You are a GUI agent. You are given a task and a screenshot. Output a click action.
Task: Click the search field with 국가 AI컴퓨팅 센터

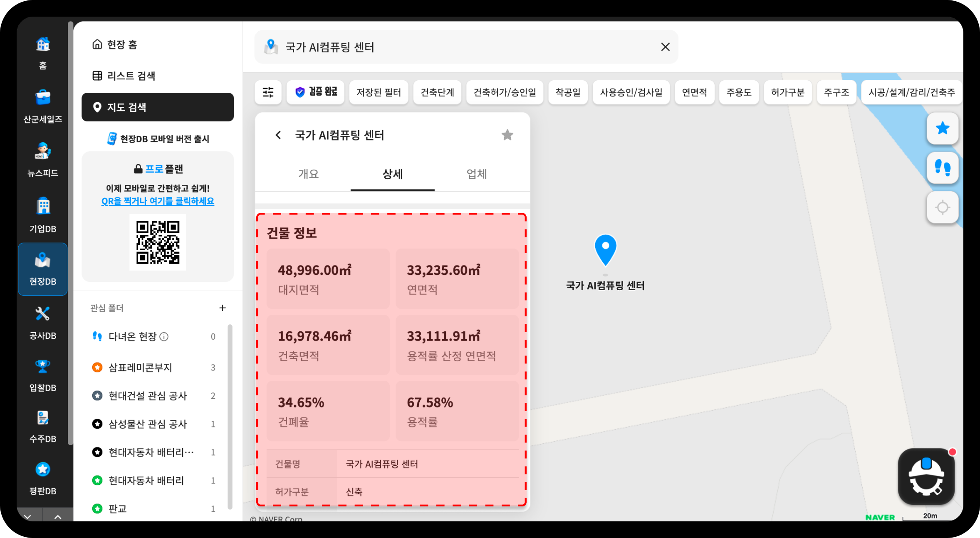point(466,47)
